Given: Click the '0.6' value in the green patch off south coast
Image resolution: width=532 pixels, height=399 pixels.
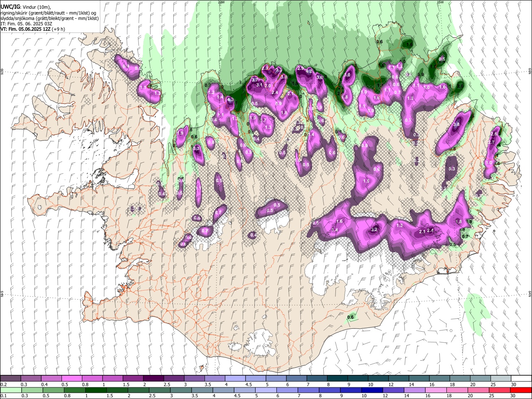Looking at the screenshot, I should pos(350,318).
